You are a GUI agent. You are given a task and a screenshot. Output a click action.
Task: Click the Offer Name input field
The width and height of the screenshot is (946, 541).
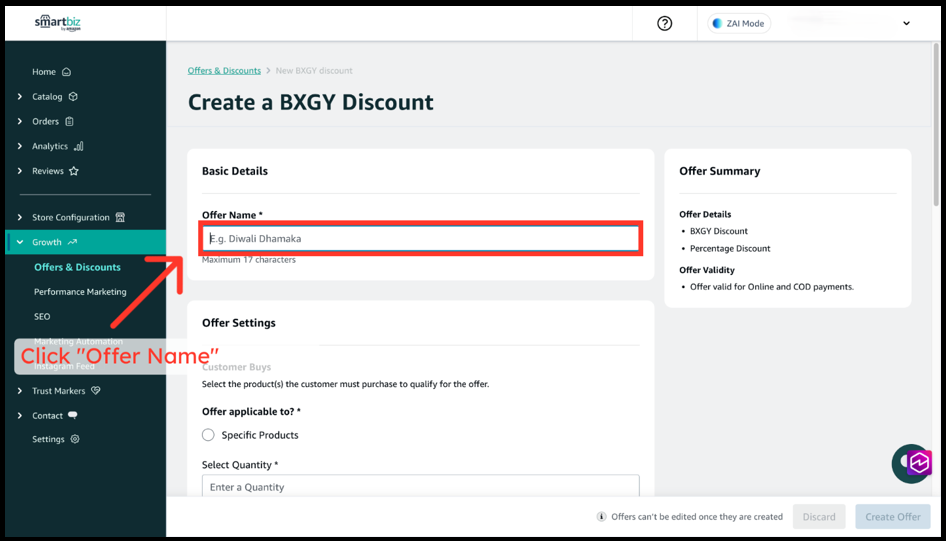point(420,239)
